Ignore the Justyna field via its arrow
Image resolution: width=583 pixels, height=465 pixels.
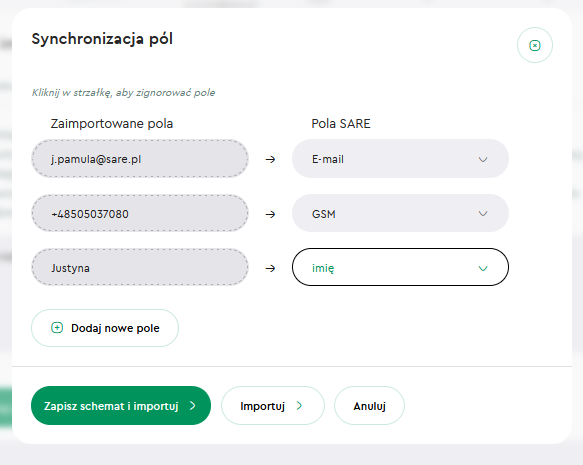(270, 268)
